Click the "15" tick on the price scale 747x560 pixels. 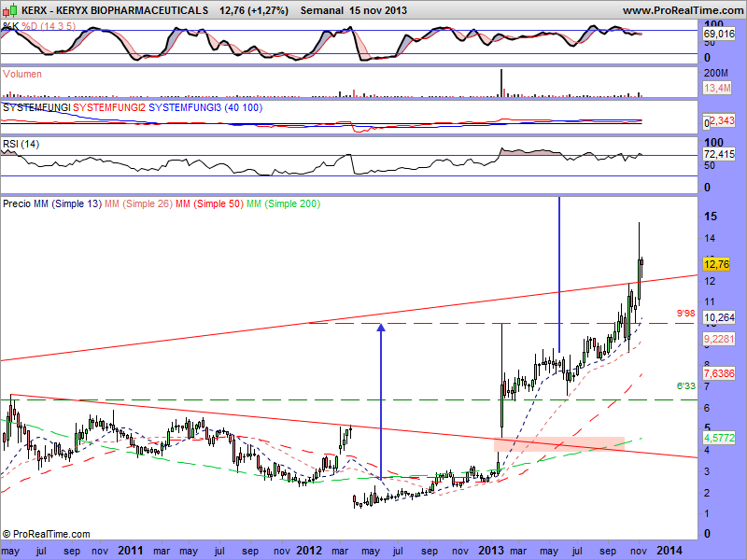[711, 217]
